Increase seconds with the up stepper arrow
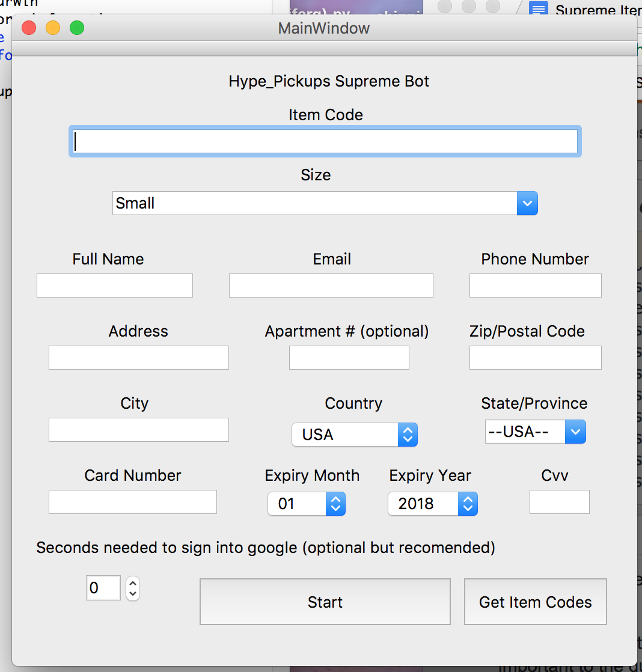 pos(133,583)
